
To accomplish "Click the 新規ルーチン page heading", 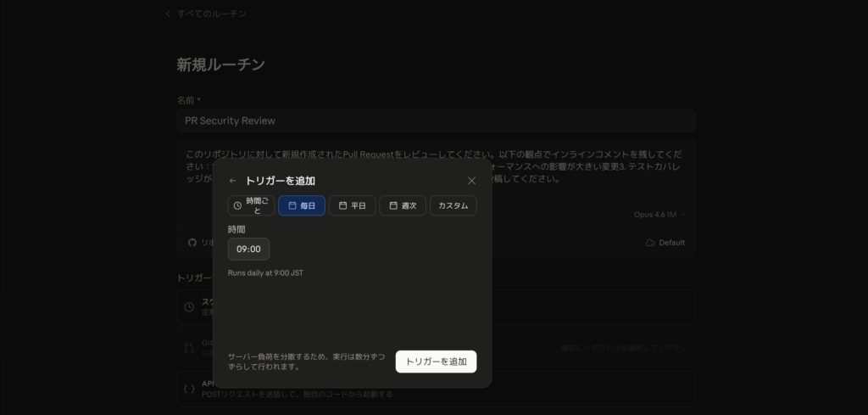I will point(221,64).
